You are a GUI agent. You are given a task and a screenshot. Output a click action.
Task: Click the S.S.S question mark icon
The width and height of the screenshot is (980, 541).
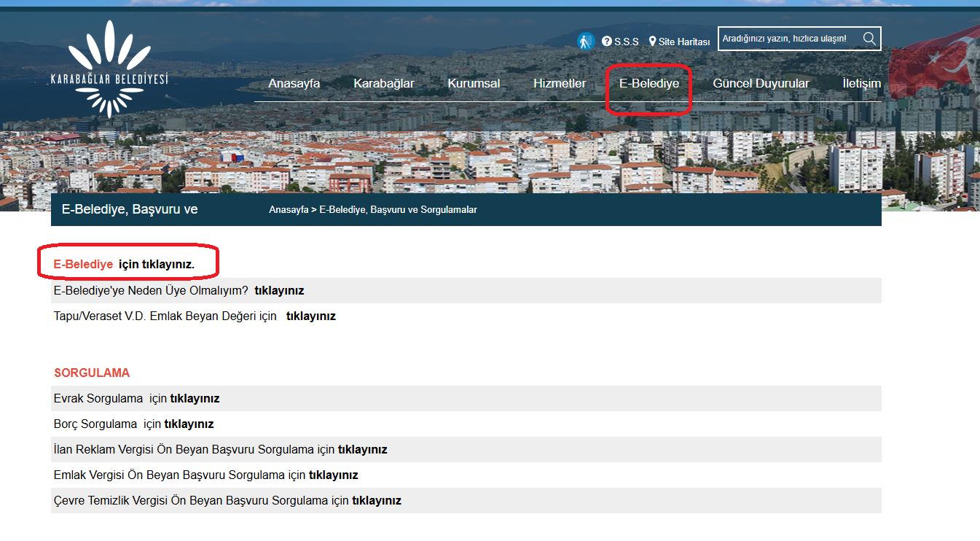pyautogui.click(x=607, y=42)
